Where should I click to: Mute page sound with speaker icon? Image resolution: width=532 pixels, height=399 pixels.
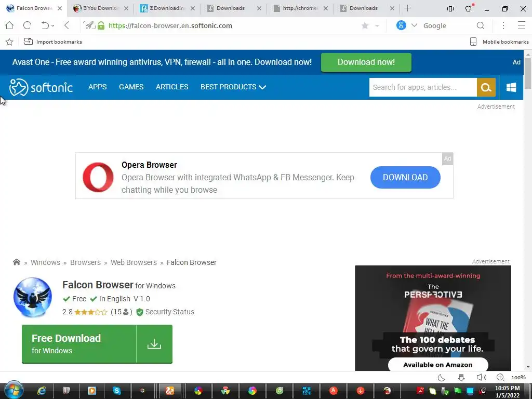click(481, 377)
